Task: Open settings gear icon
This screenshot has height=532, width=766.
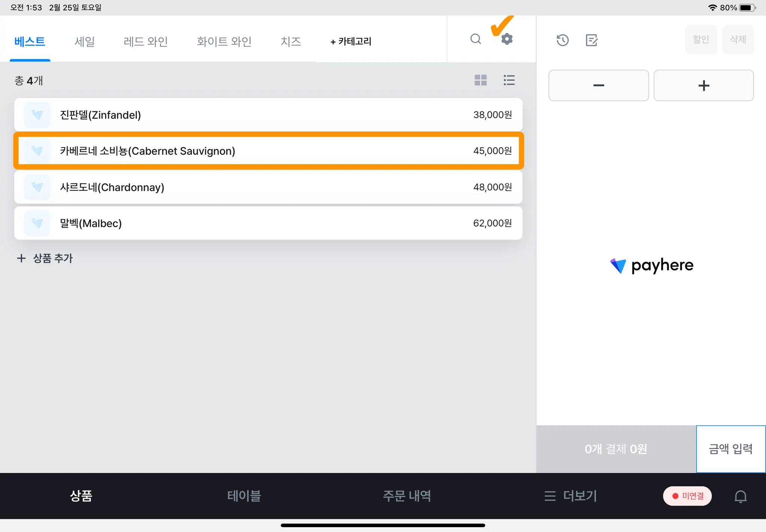Action: pos(507,39)
